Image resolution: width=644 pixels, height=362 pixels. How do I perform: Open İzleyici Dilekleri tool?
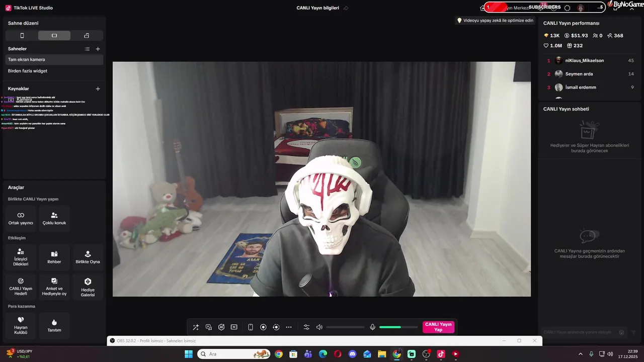tap(21, 257)
